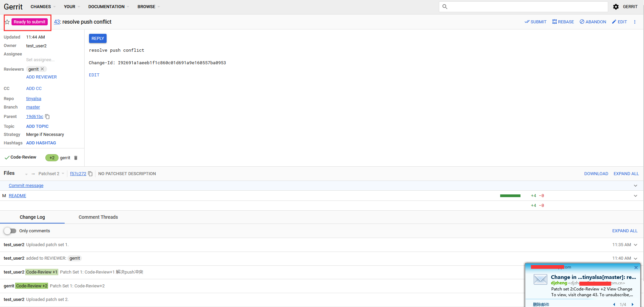Remove reviewer gerrit using the X
644x307 pixels.
point(42,69)
